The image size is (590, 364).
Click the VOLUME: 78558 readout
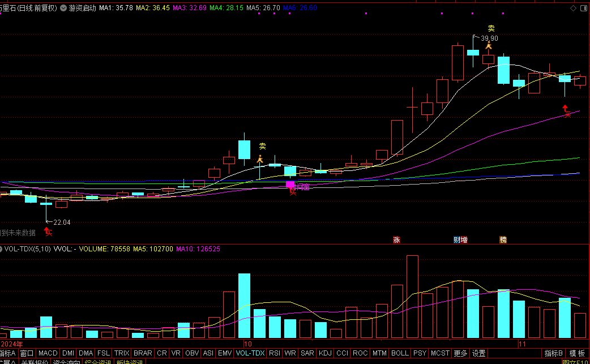pyautogui.click(x=105, y=249)
